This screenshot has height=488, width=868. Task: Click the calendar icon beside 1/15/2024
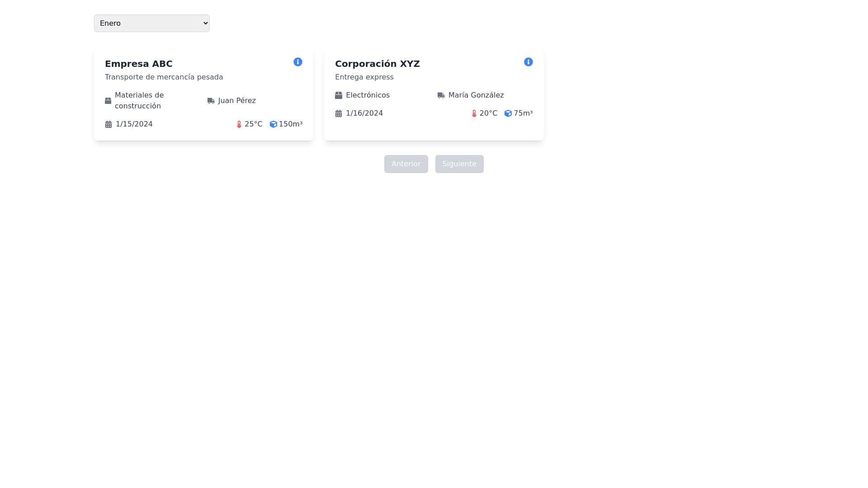[108, 124]
